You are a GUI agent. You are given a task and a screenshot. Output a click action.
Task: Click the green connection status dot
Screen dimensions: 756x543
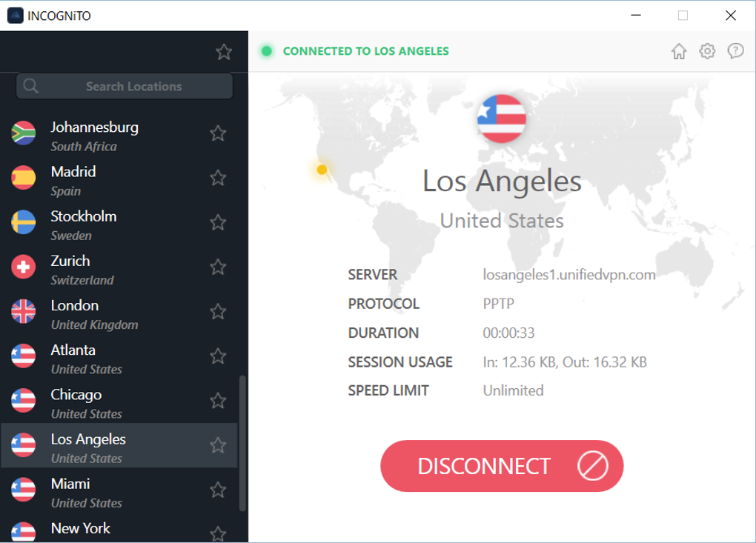pyautogui.click(x=266, y=51)
